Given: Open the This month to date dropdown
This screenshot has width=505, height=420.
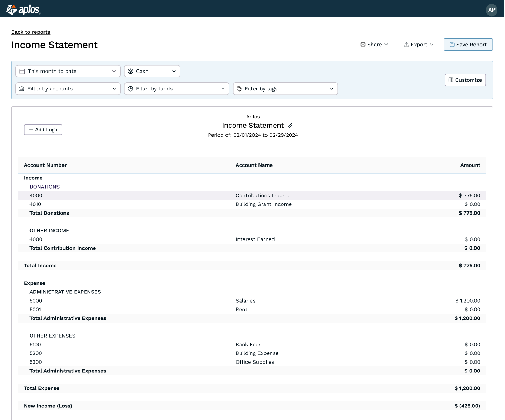Looking at the screenshot, I should pos(68,71).
